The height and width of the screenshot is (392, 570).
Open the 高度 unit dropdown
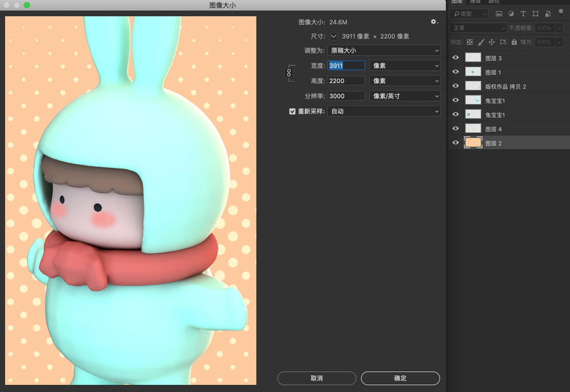click(x=405, y=80)
